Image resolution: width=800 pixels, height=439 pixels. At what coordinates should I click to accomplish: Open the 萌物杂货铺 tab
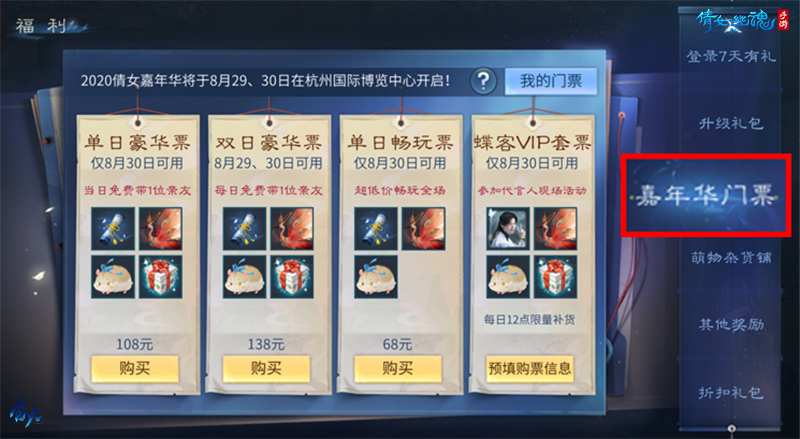click(731, 258)
